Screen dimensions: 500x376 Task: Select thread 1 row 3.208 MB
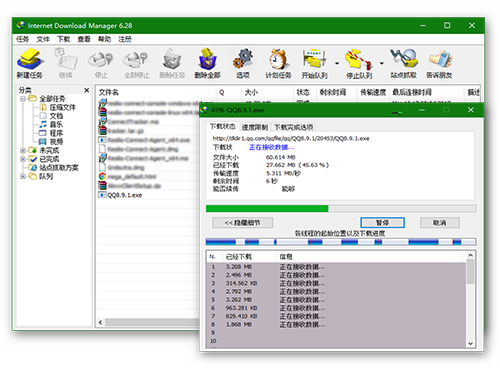click(336, 267)
